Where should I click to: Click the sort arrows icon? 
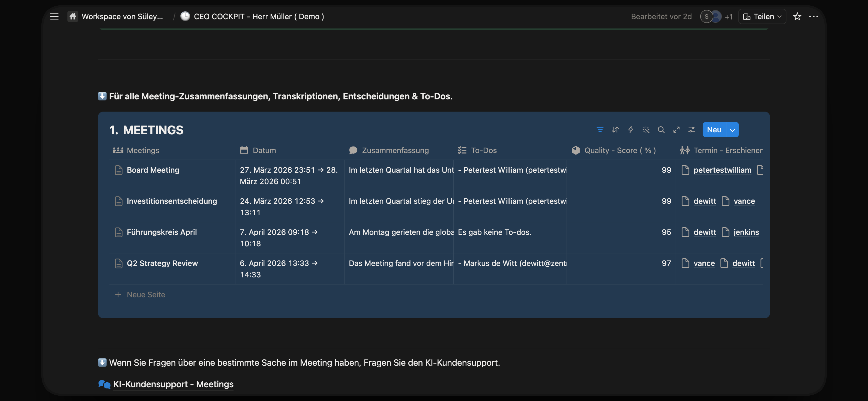point(615,130)
